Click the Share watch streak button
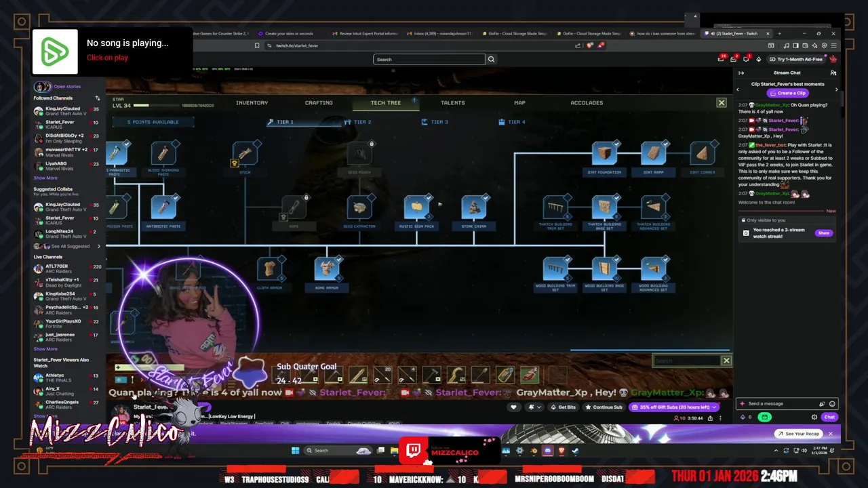The image size is (868, 488). pyautogui.click(x=823, y=233)
